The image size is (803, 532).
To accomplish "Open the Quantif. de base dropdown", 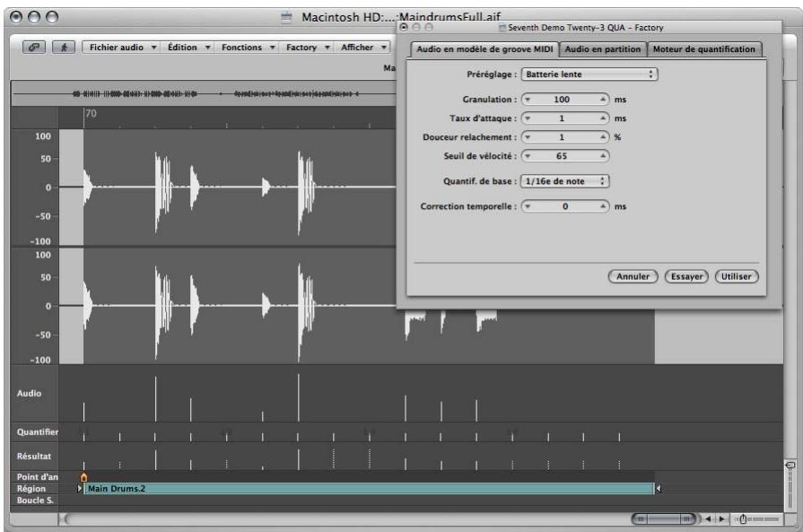I will pyautogui.click(x=565, y=181).
